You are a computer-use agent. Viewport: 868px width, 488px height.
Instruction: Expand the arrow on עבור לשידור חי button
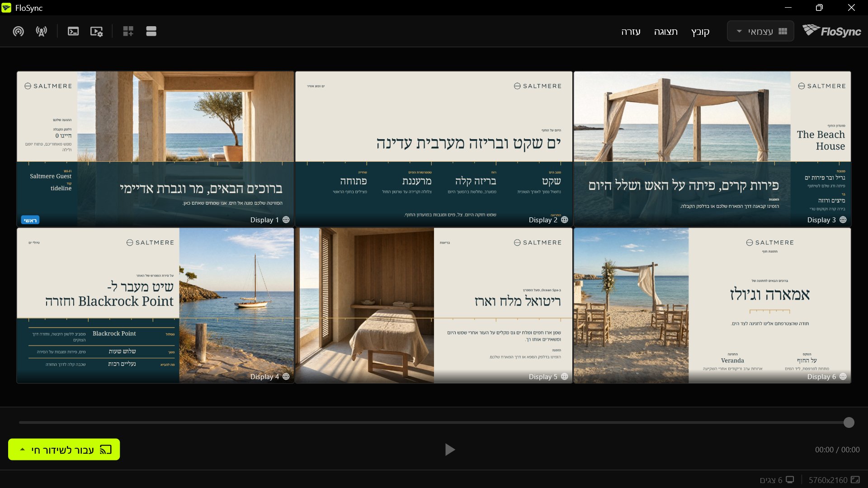(x=22, y=450)
